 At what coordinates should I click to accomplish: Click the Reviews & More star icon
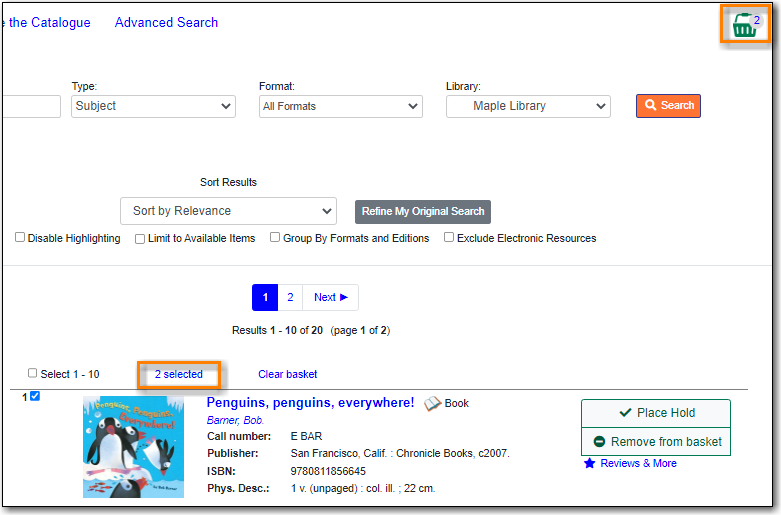590,464
